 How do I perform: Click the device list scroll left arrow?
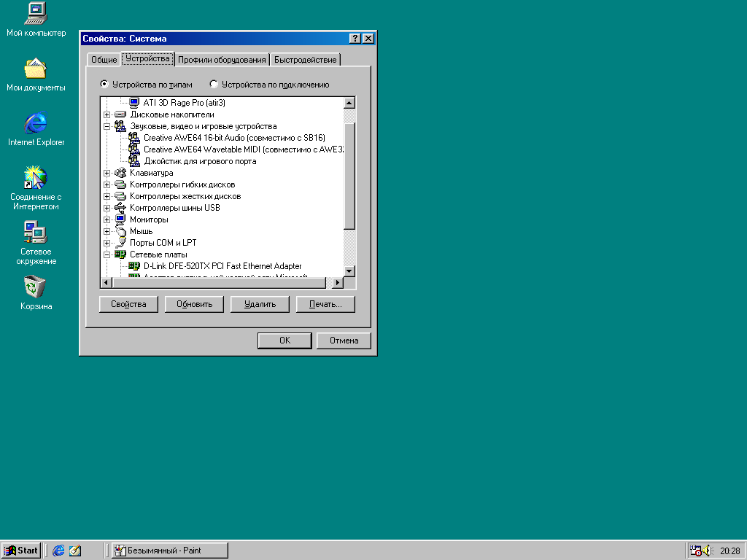(107, 282)
